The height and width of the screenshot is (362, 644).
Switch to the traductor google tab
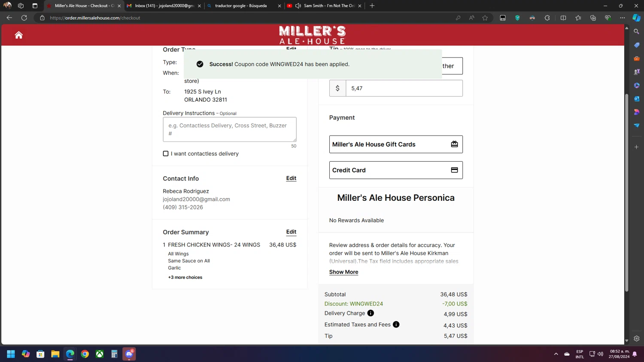coord(244,6)
